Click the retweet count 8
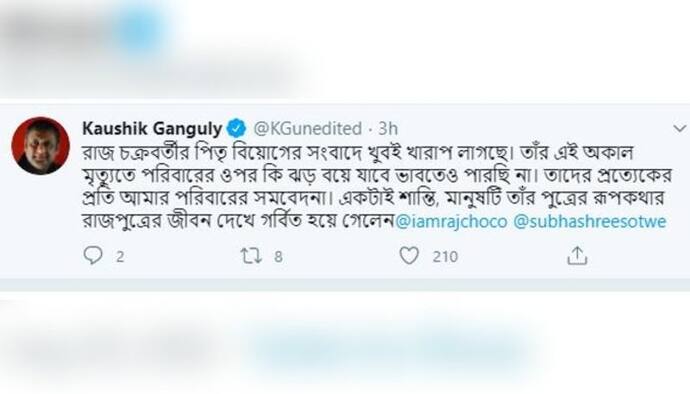The image size is (690, 394). click(x=278, y=257)
